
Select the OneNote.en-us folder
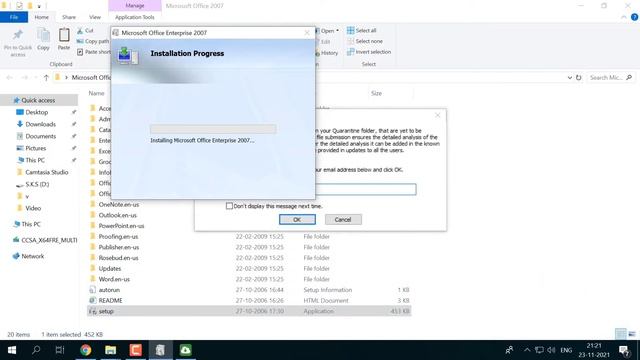(x=119, y=204)
